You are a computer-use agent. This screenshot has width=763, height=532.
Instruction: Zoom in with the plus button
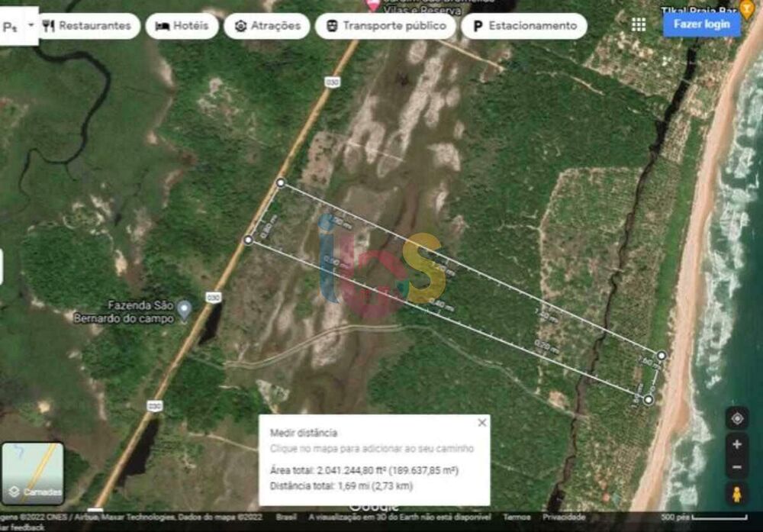(736, 444)
